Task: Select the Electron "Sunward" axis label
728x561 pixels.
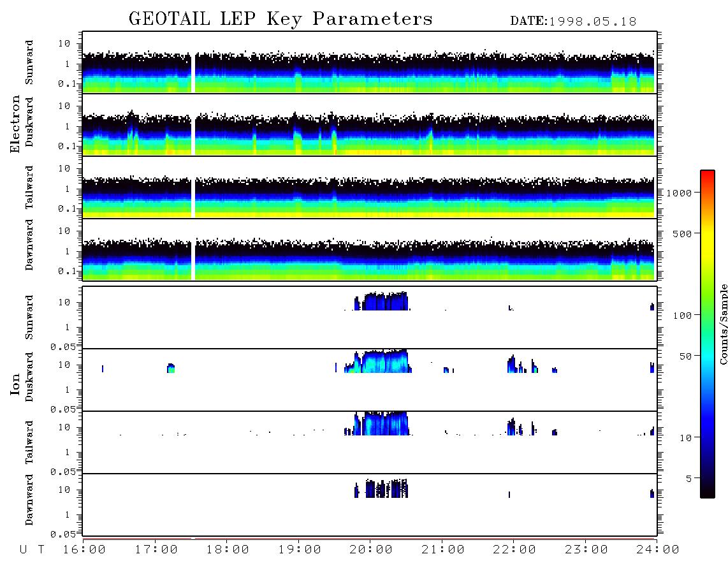Action: [29, 62]
